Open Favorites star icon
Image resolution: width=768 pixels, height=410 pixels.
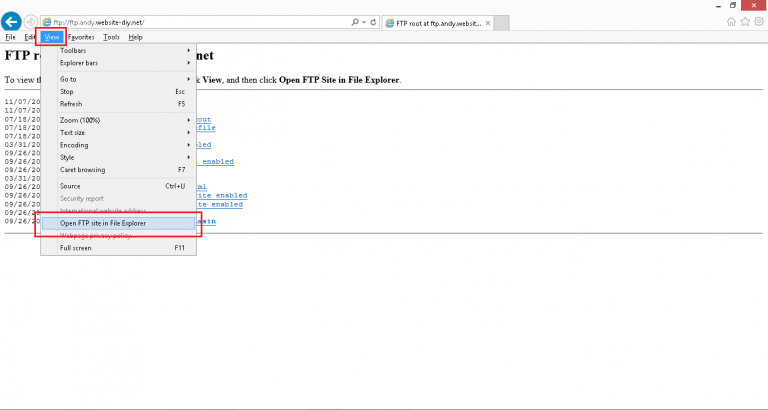745,22
